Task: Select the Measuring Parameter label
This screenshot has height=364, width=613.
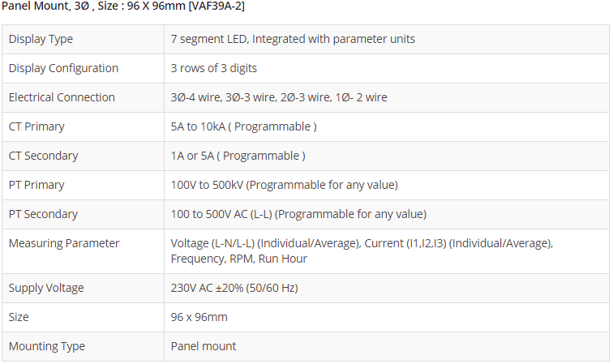Action: 64,243
